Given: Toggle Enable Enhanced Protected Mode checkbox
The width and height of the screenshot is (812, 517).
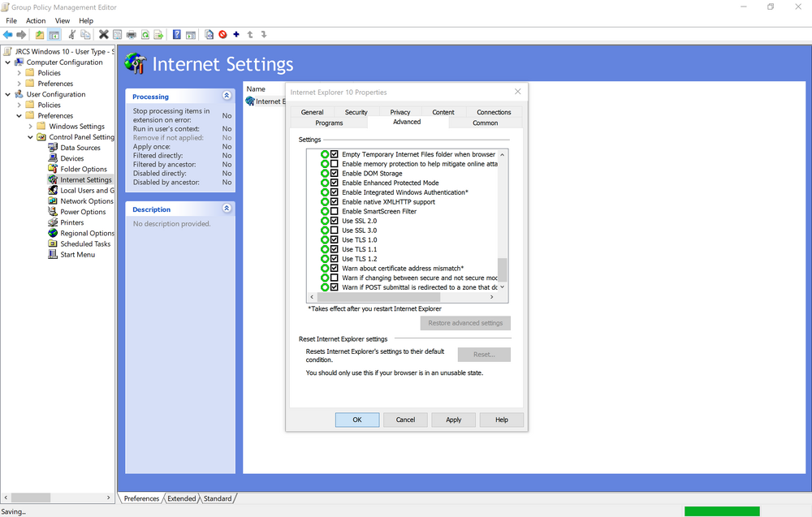Looking at the screenshot, I should 335,183.
